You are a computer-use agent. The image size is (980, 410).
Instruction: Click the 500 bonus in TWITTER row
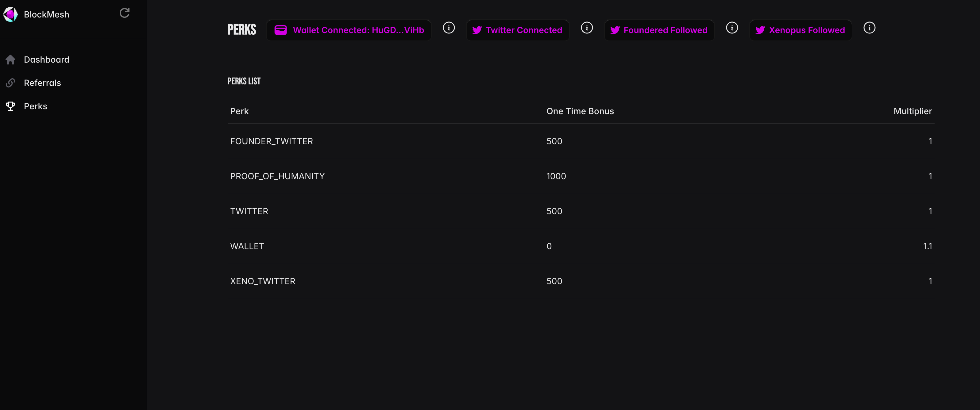554,211
